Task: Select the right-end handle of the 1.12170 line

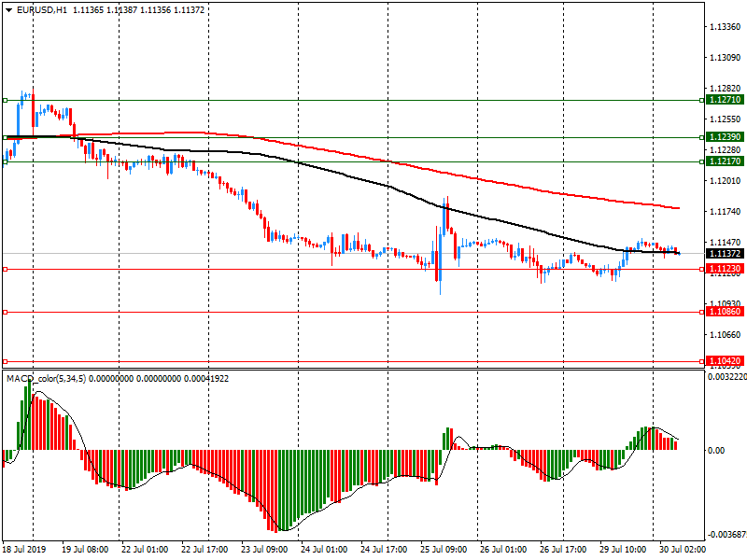Action: coord(702,161)
